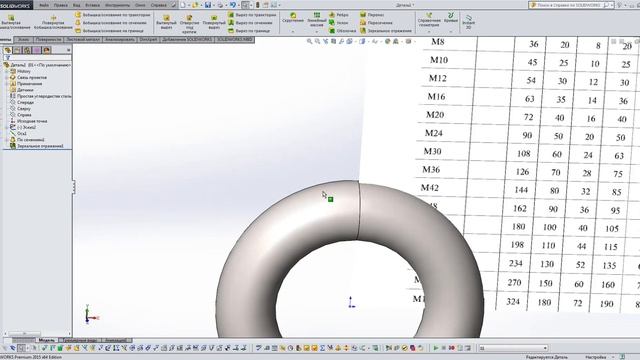Switch to Листовой металл tab

[x=83, y=40]
